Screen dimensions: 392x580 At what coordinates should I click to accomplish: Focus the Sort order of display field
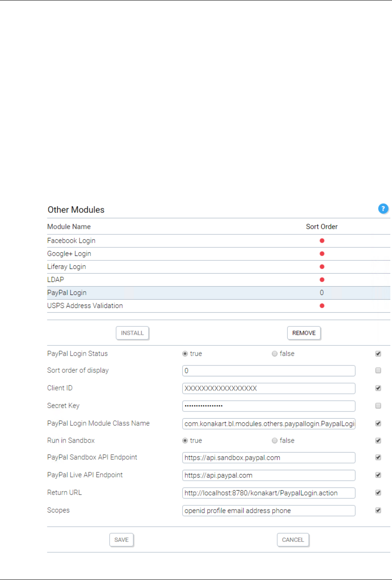point(269,371)
